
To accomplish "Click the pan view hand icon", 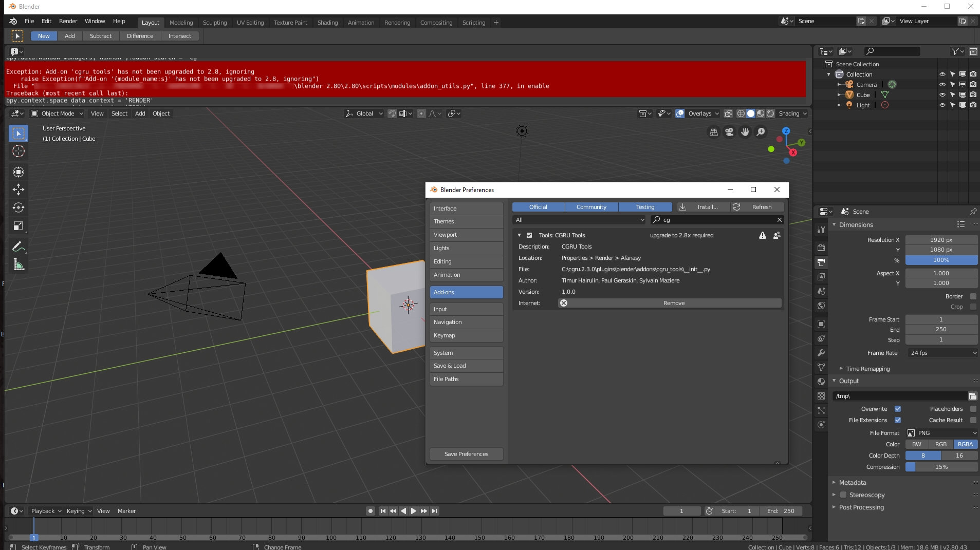I will 745,132.
